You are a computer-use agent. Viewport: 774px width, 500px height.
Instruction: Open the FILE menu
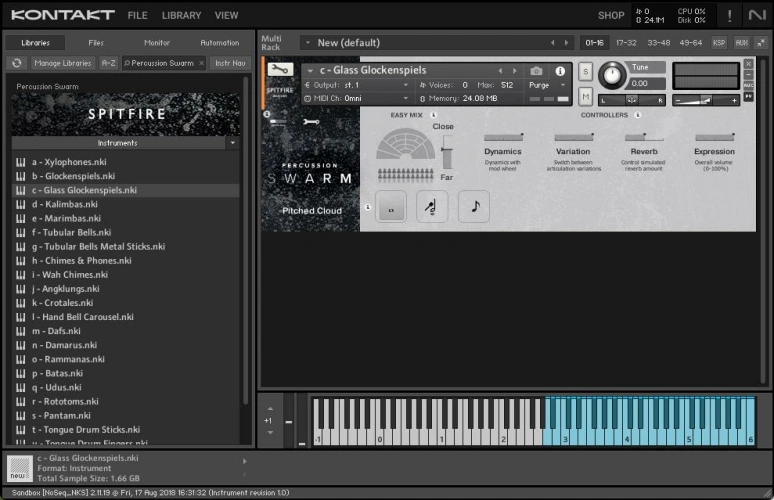pos(137,15)
